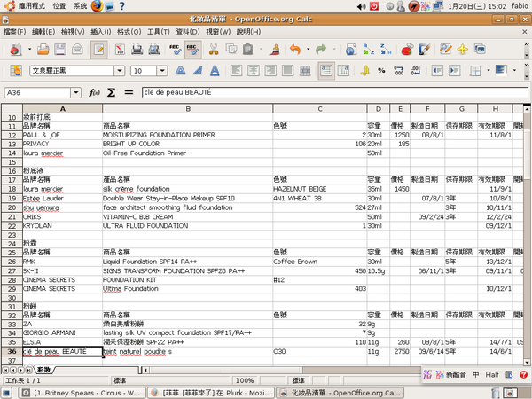Open the font size dropdown

click(162, 71)
